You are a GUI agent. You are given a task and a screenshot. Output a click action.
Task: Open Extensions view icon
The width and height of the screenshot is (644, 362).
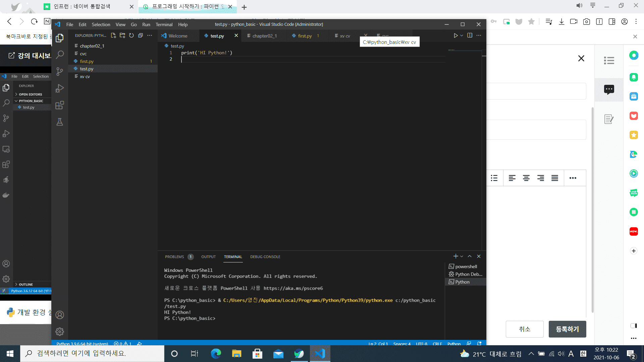(x=60, y=105)
